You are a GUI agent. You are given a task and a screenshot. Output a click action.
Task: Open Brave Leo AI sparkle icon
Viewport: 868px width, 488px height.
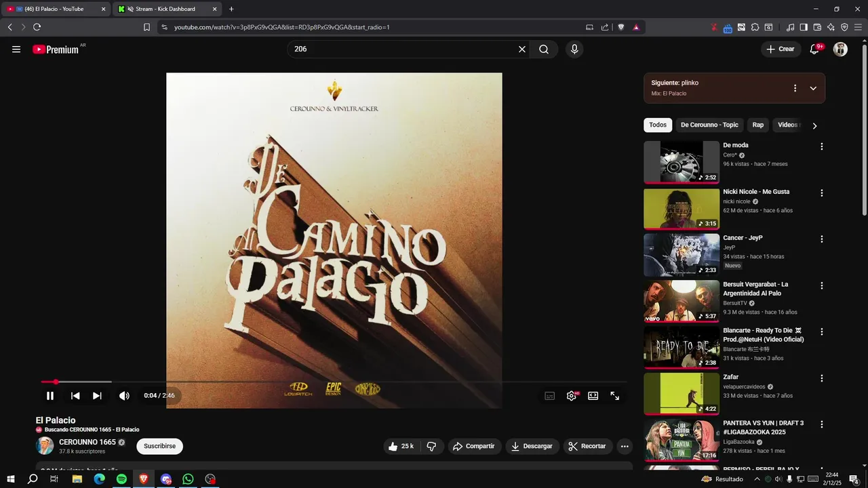(x=831, y=27)
